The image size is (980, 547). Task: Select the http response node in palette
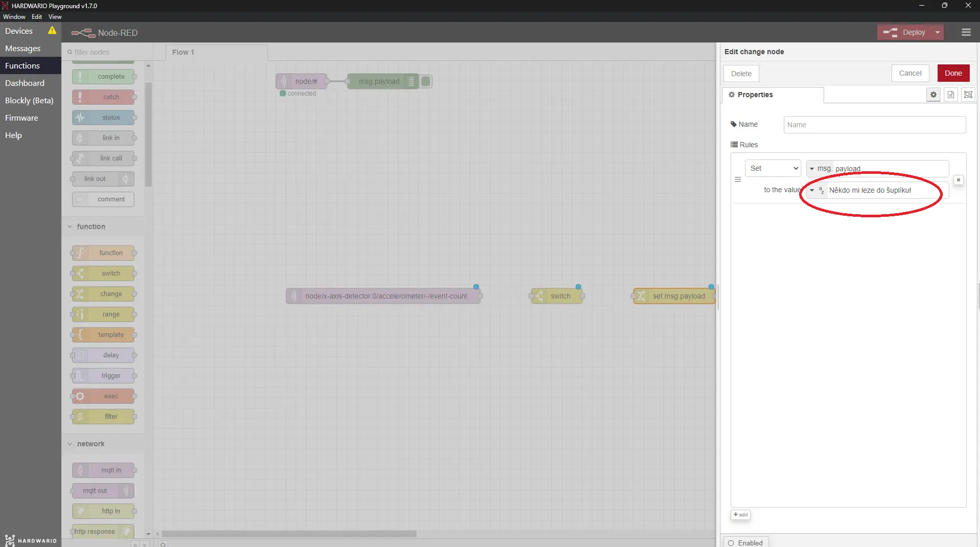point(103,532)
